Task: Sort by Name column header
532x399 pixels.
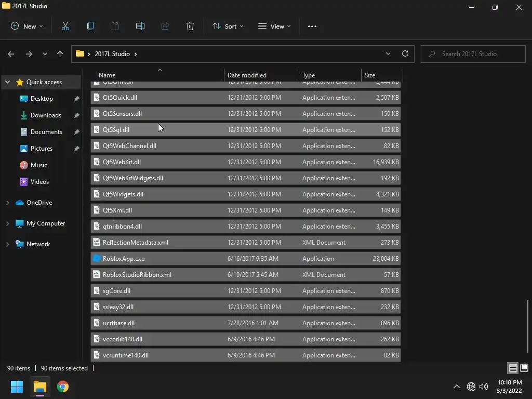Action: coord(157,75)
